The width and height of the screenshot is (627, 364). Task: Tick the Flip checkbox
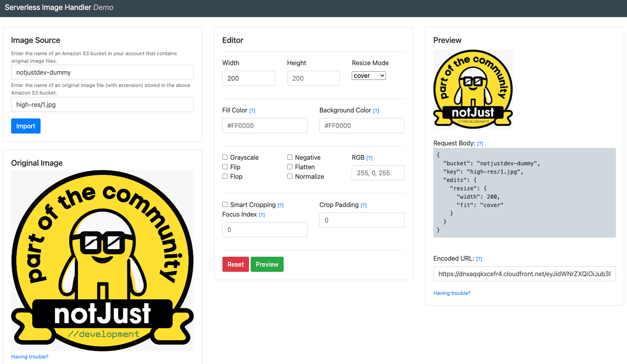tap(225, 167)
